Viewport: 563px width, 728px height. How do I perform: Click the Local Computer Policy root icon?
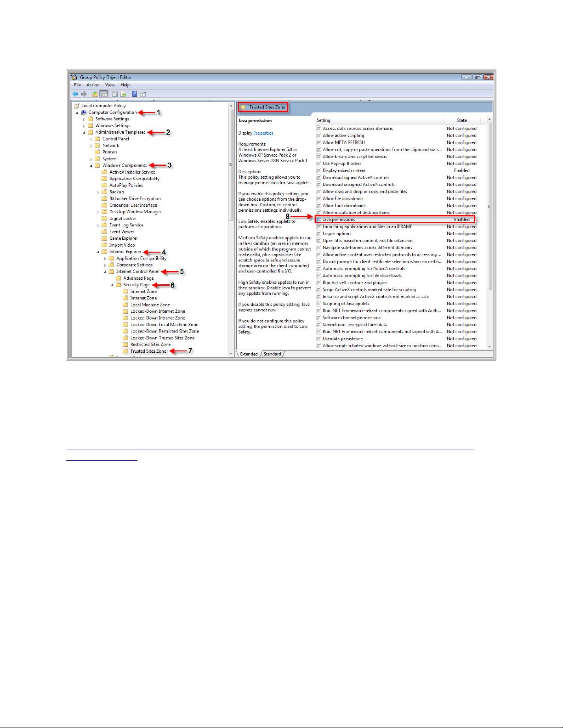coord(77,106)
